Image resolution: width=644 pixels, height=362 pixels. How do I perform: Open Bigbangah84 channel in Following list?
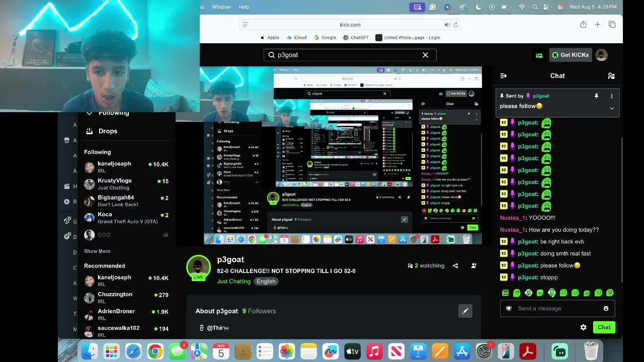tap(126, 201)
